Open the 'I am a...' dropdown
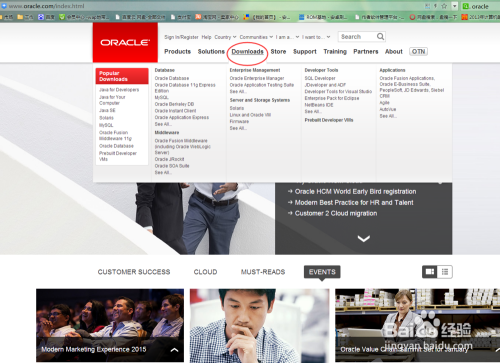This screenshot has height=363, width=500. coord(287,37)
